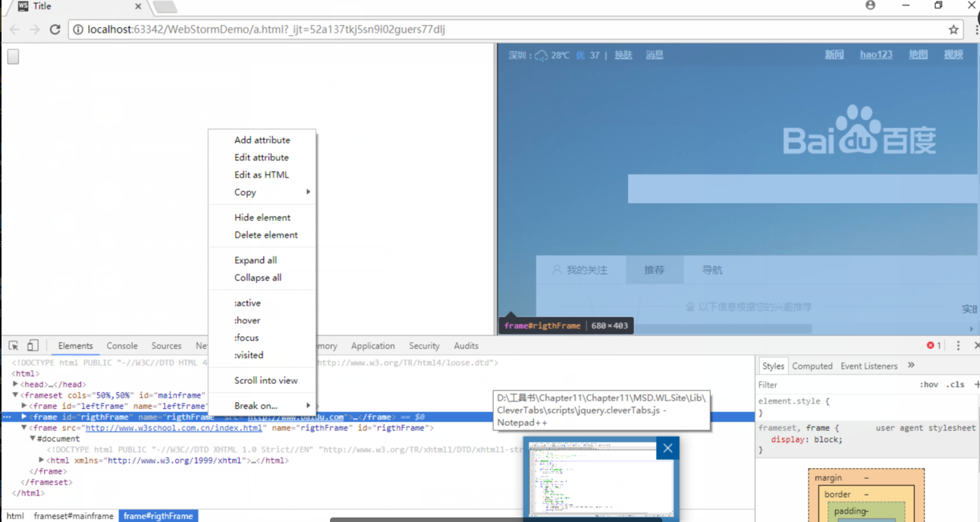This screenshot has width=980, height=522.
Task: Click the Notepad++ window preview thumbnail
Action: coord(601,480)
